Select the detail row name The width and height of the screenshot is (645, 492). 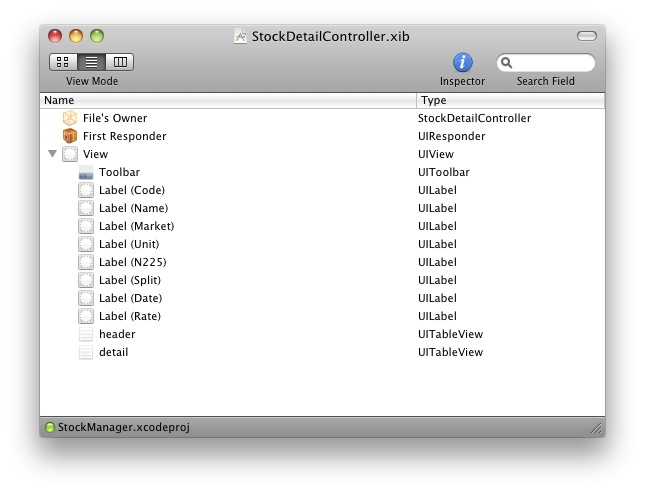coord(114,352)
